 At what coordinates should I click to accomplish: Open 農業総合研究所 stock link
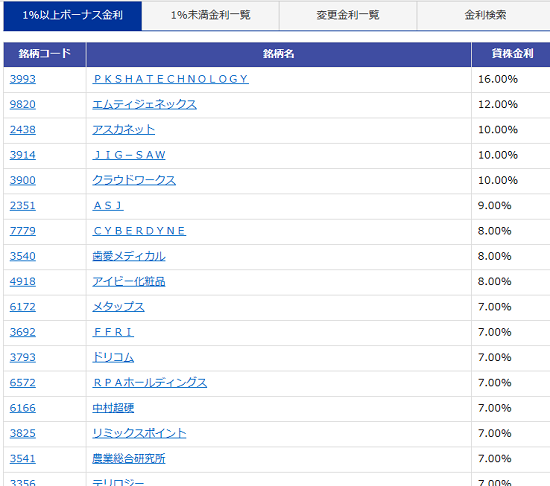(x=129, y=459)
